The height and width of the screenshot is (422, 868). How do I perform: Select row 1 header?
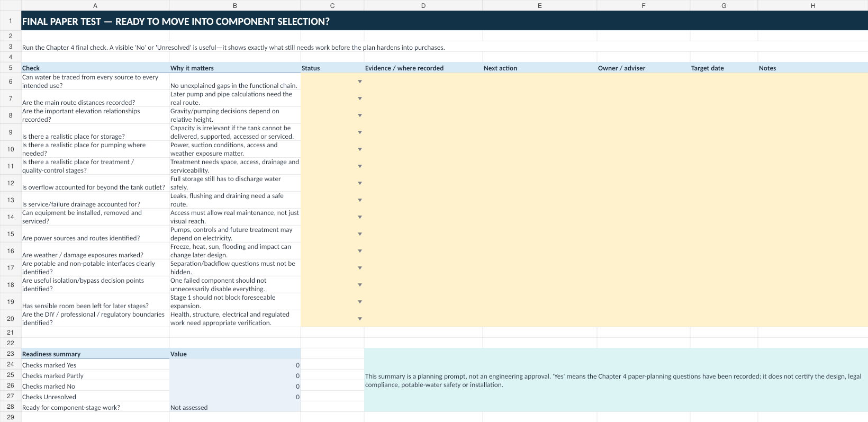[x=11, y=21]
